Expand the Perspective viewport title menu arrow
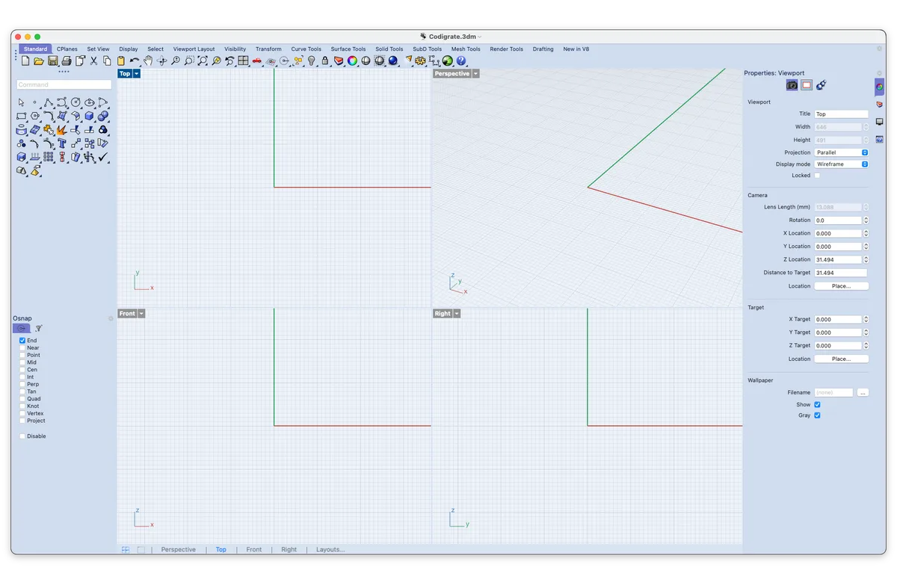The image size is (897, 588). pos(475,74)
